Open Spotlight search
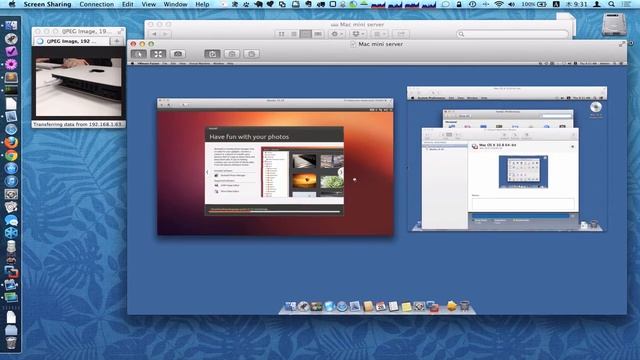The height and width of the screenshot is (360, 640). [611, 4]
